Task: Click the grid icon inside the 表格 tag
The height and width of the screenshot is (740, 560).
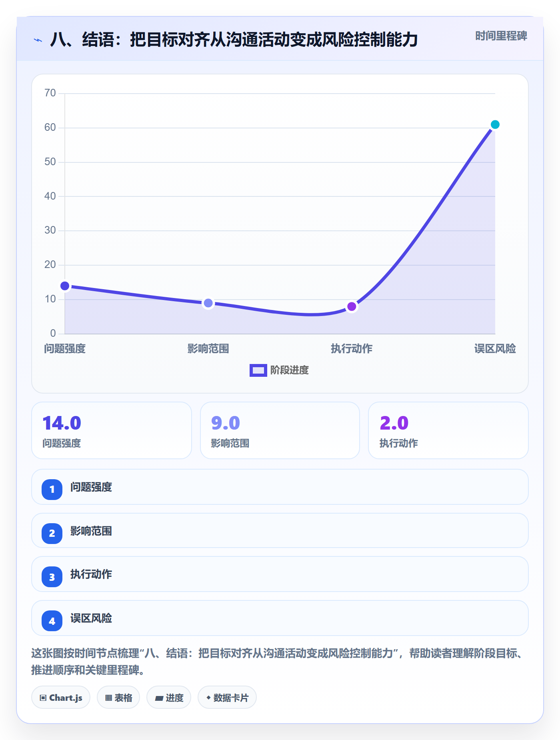Action: click(x=108, y=698)
